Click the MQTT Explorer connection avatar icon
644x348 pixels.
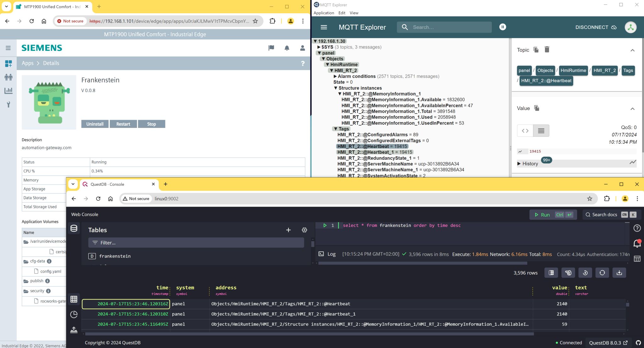tap(630, 27)
